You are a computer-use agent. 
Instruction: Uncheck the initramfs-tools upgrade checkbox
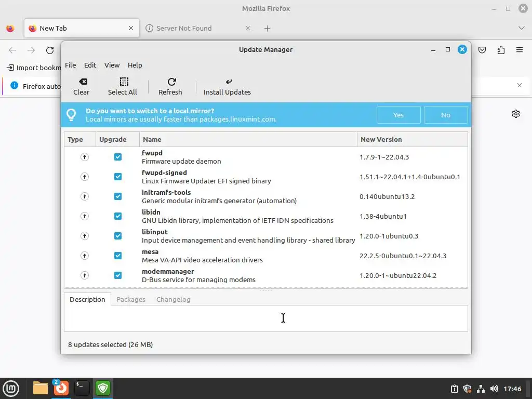118,196
